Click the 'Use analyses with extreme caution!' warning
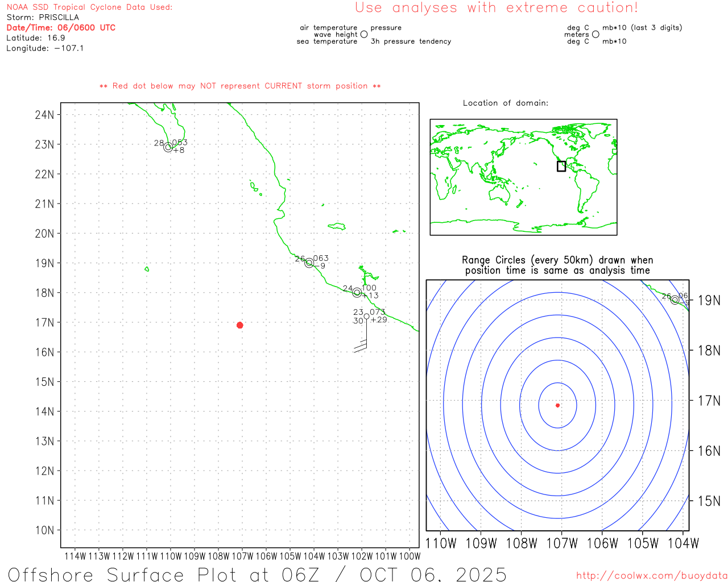 tap(497, 7)
